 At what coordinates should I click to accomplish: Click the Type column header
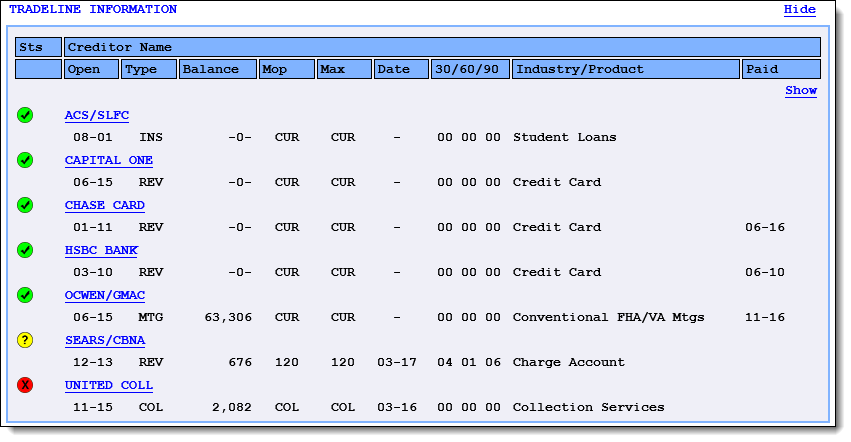149,70
